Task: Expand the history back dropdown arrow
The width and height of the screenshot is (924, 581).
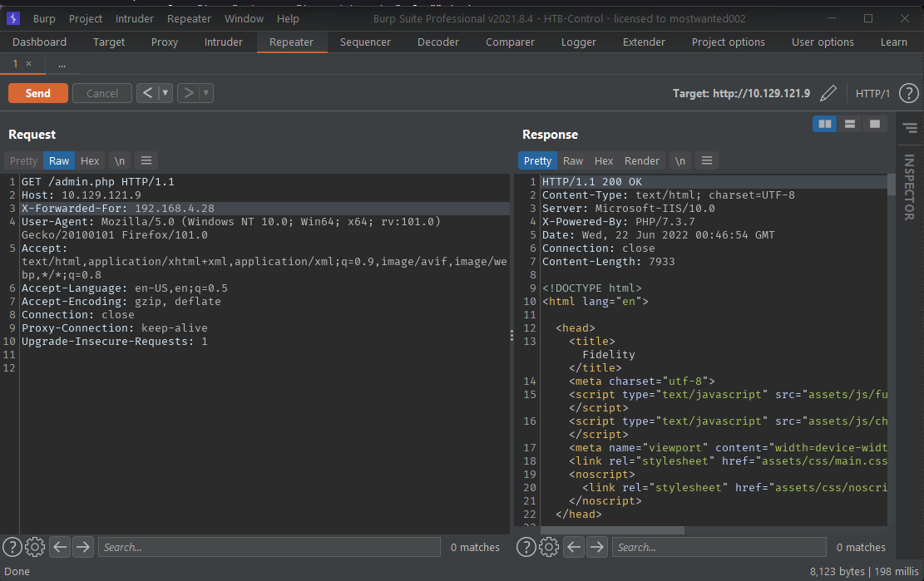Action: 166,93
